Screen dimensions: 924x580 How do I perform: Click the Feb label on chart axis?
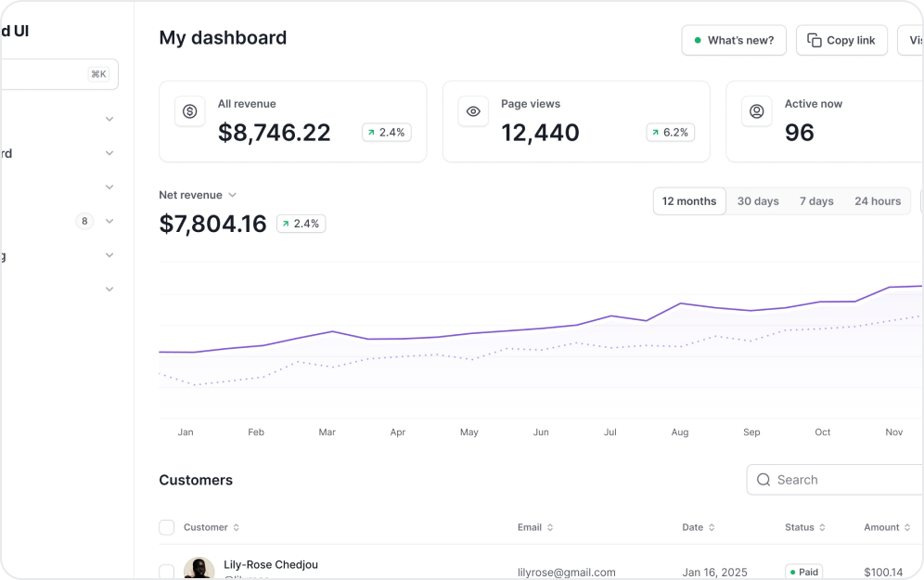pos(256,432)
